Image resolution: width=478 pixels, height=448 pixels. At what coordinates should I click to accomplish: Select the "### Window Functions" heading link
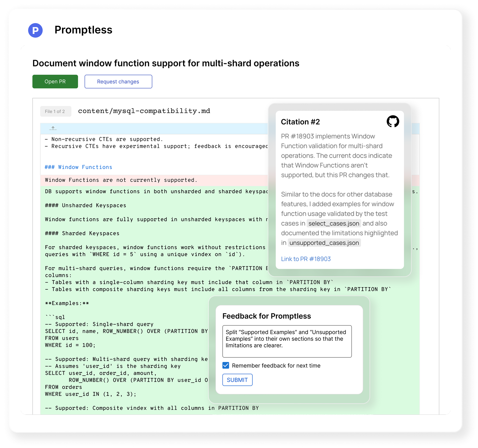pyautogui.click(x=78, y=167)
